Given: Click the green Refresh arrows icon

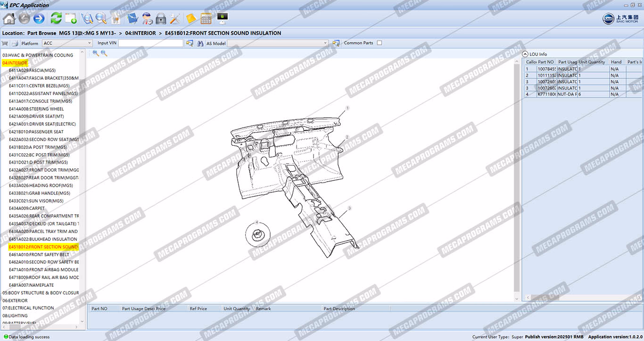Looking at the screenshot, I should [56, 18].
